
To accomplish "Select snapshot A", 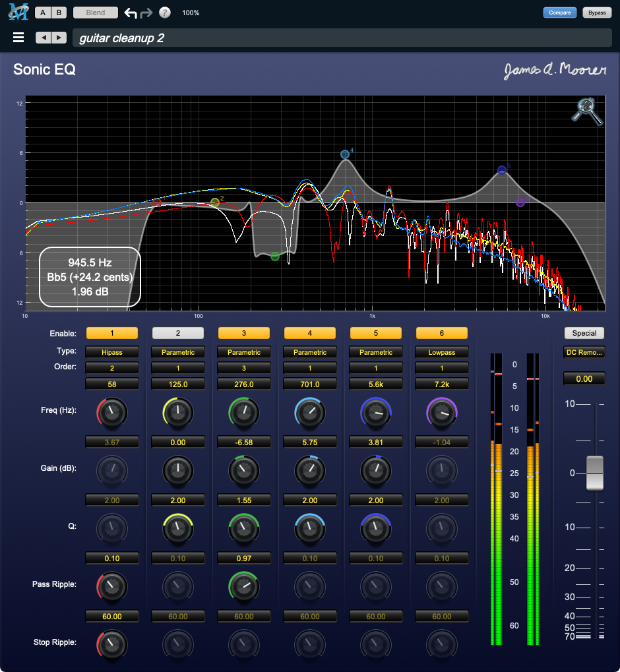I will point(42,12).
